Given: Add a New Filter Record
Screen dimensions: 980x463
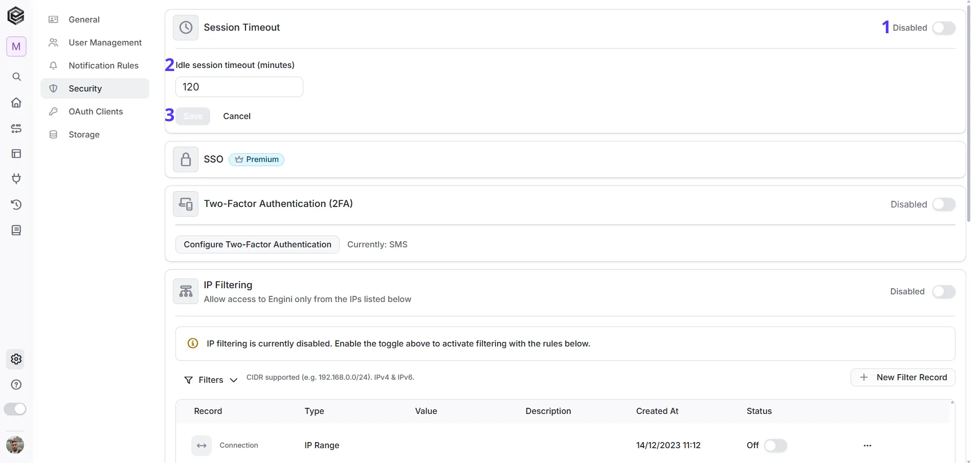Looking at the screenshot, I should pos(903,377).
